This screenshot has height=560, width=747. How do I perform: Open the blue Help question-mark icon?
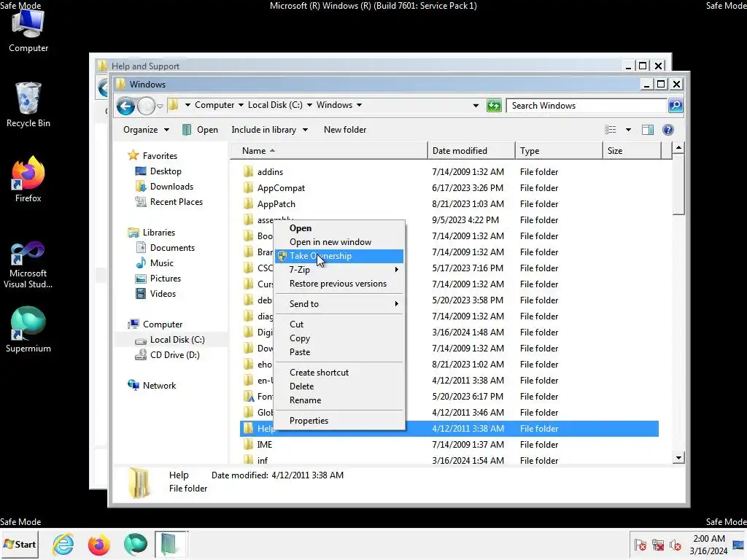(668, 130)
